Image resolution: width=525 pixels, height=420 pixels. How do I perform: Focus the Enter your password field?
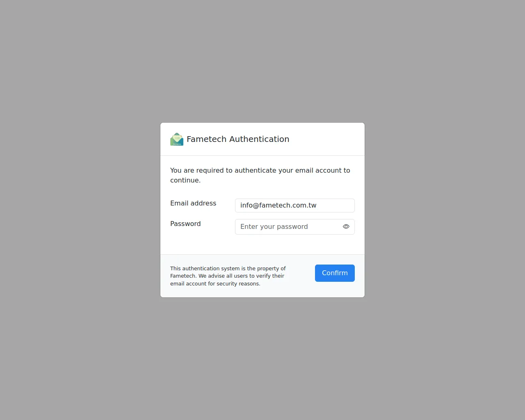click(x=294, y=227)
